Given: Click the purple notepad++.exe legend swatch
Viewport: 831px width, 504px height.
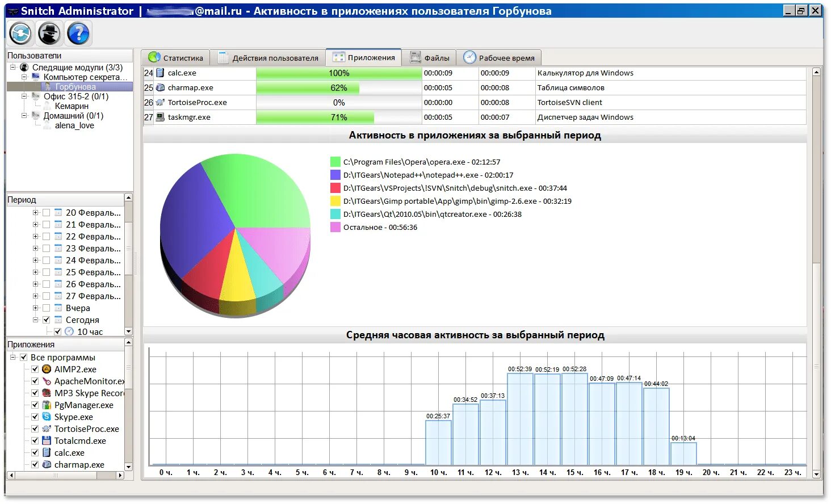Looking at the screenshot, I should 335,175.
